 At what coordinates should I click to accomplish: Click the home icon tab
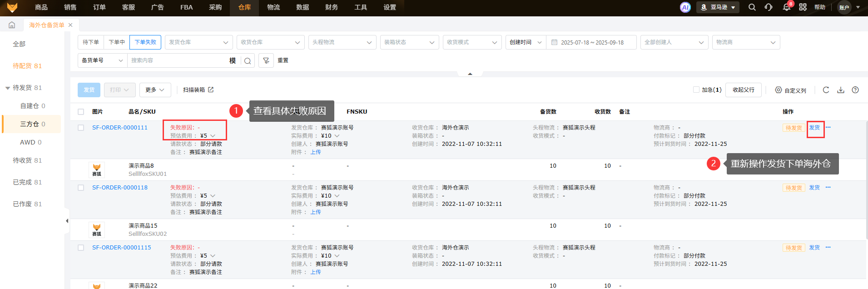tap(12, 25)
